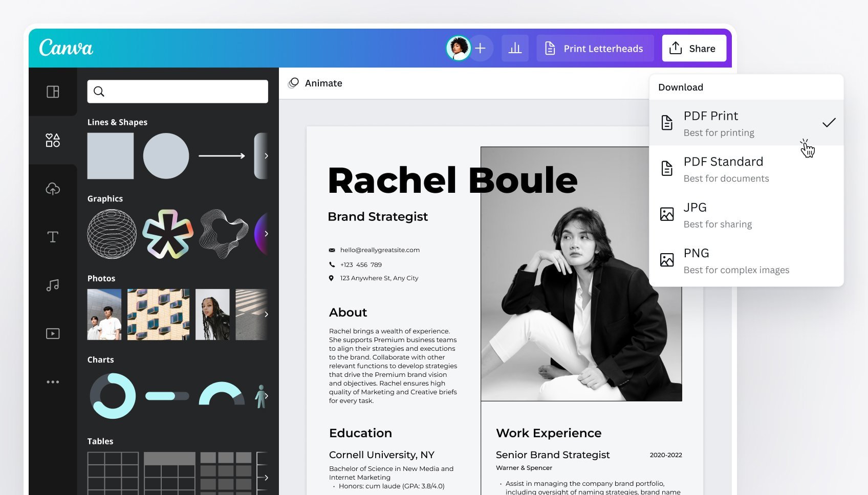Open more sidebar tools via ellipsis icon
The height and width of the screenshot is (495, 868).
point(53,381)
